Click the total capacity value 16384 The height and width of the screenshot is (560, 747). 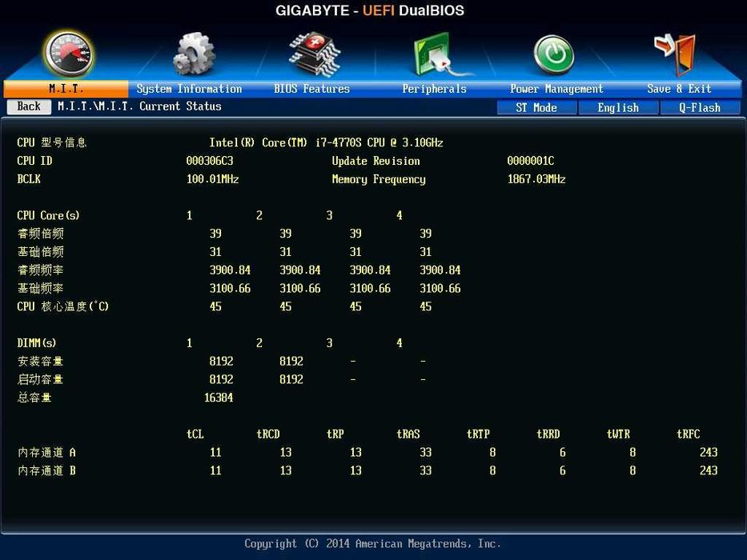point(219,398)
